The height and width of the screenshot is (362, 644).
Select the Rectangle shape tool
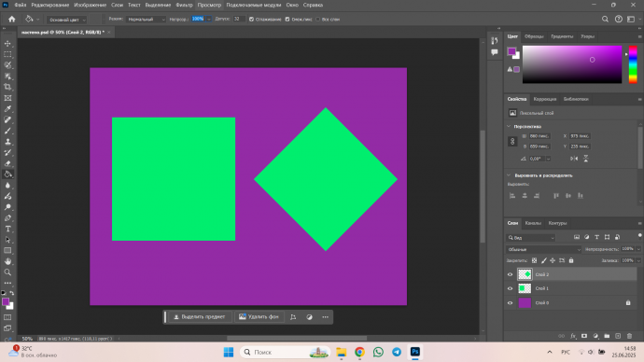pyautogui.click(x=7, y=250)
